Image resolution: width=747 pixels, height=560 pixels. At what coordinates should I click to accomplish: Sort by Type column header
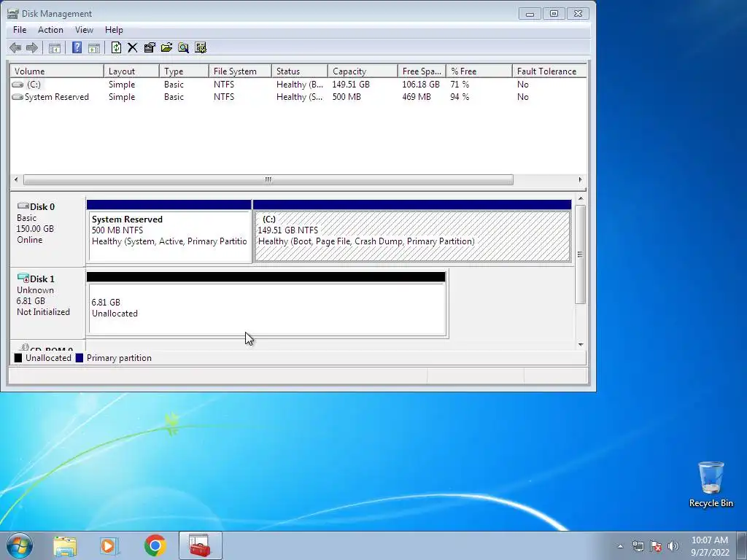coord(184,71)
